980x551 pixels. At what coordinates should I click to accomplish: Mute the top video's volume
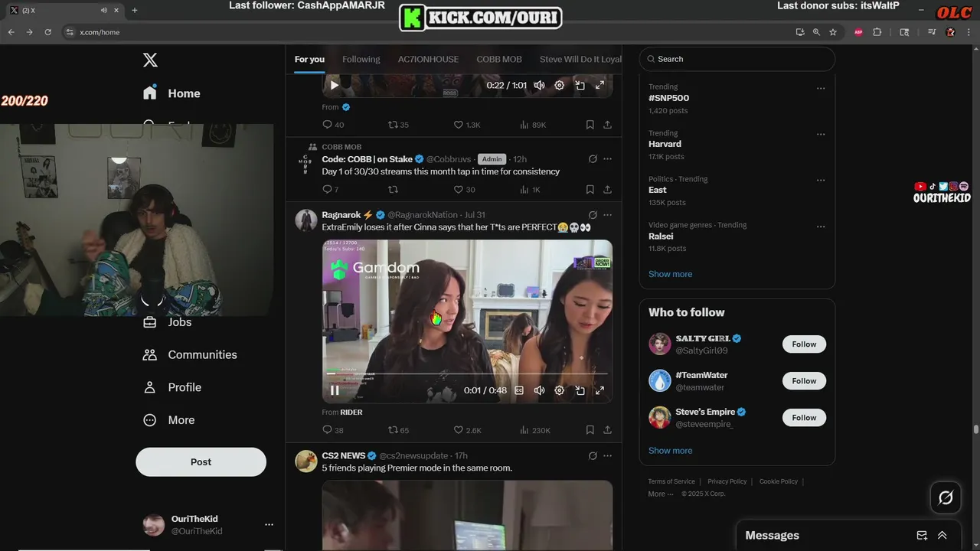(x=539, y=85)
